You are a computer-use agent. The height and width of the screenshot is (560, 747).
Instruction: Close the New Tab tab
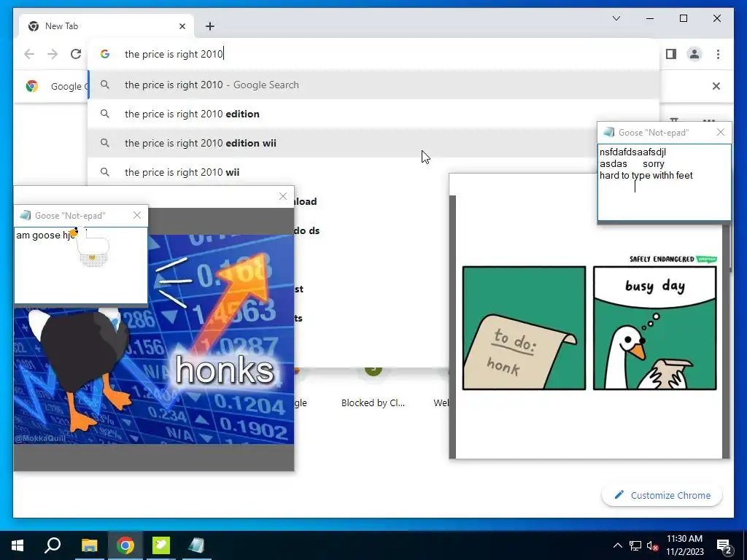tap(182, 26)
